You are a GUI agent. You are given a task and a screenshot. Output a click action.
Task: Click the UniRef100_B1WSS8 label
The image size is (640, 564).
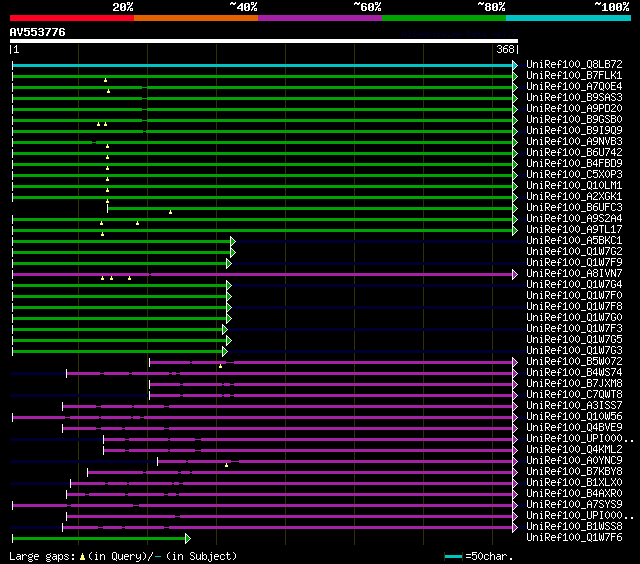coord(574,527)
